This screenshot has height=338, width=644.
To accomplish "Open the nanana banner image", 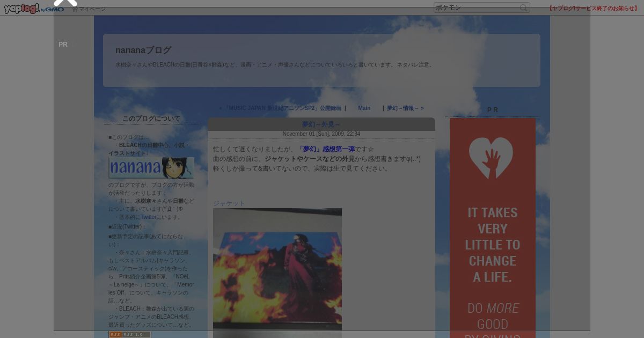I will click(x=151, y=168).
